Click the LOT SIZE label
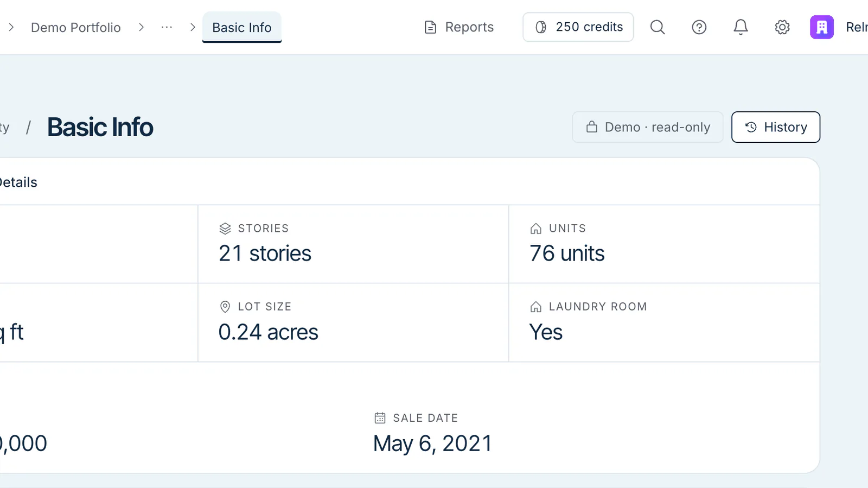The image size is (868, 488). (265, 307)
